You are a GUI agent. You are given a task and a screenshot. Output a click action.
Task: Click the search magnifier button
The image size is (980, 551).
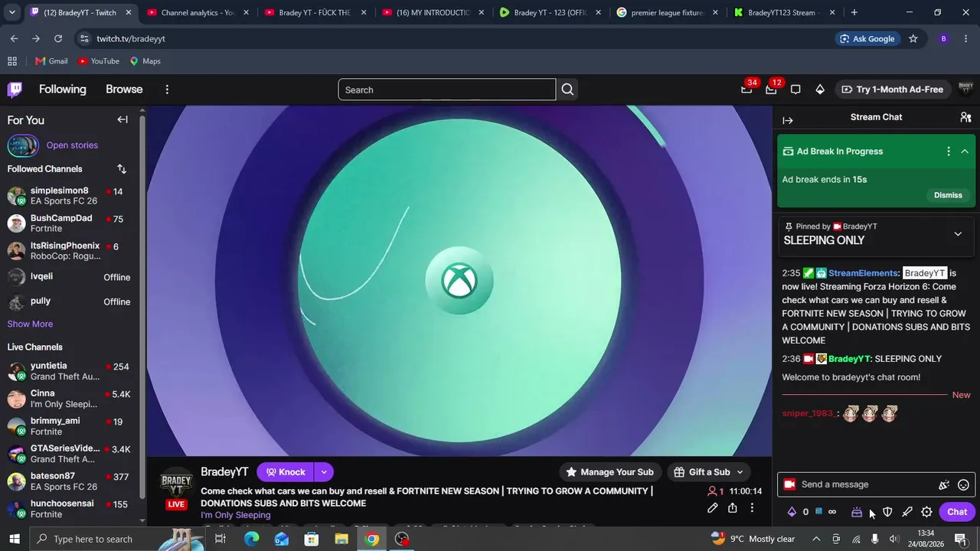567,90
